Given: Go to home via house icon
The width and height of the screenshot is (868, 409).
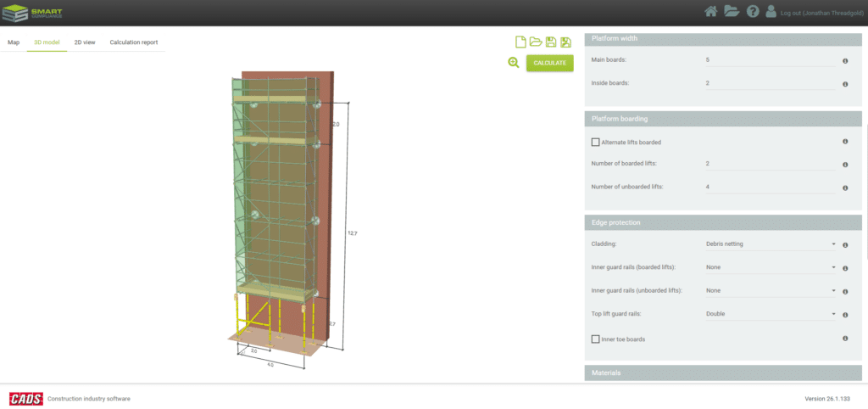Looking at the screenshot, I should (x=711, y=12).
